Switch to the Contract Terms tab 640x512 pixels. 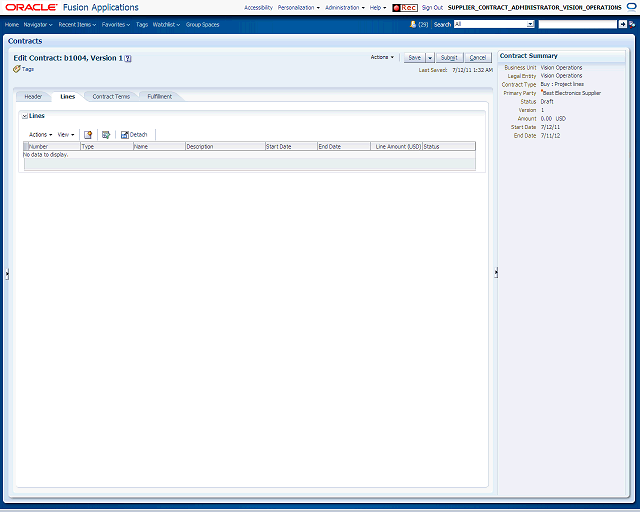111,97
